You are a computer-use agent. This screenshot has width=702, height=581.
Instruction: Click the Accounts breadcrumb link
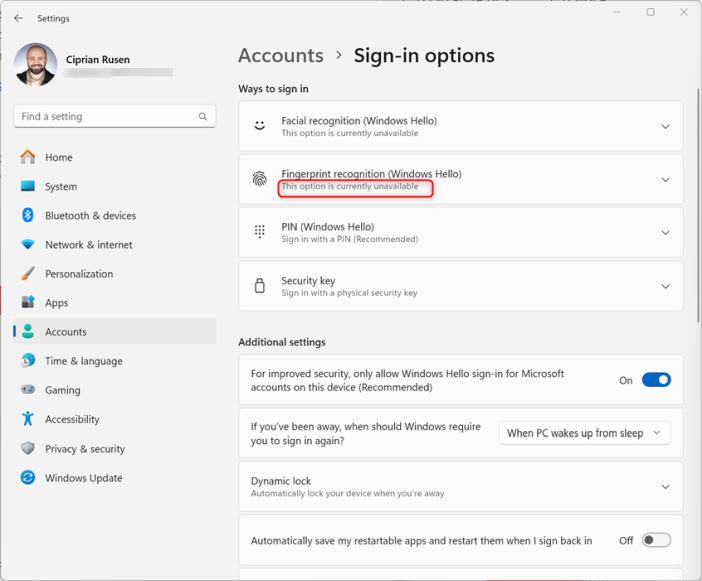pos(281,56)
